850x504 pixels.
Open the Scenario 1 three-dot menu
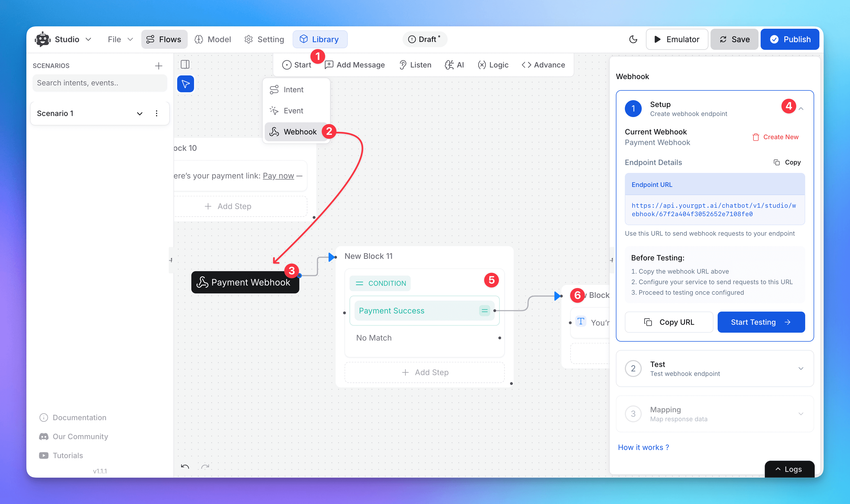pyautogui.click(x=157, y=113)
